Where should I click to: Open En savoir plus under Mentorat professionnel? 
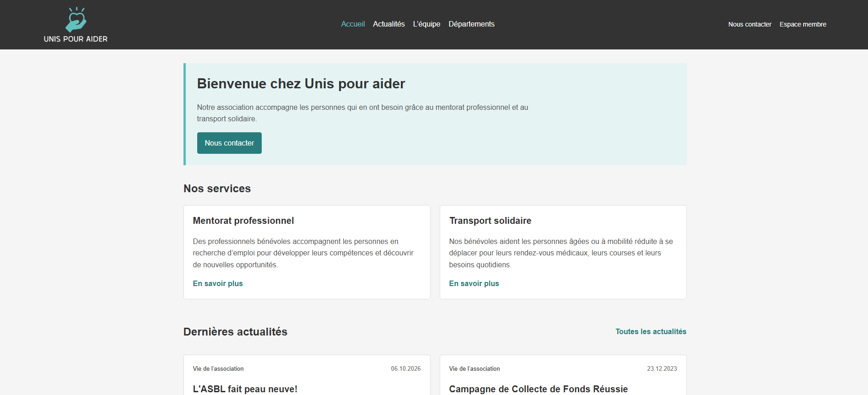click(218, 283)
